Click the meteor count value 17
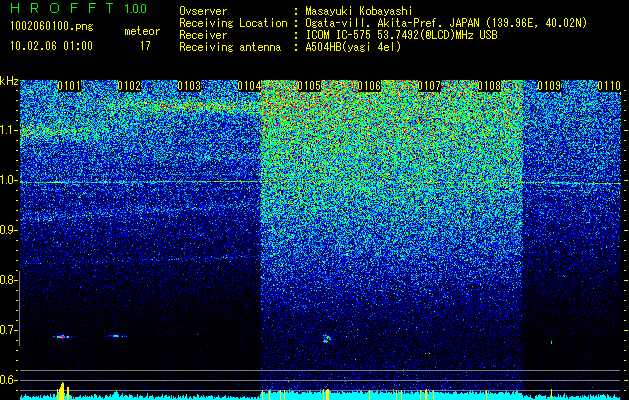Image resolution: width=629 pixels, height=400 pixels. point(145,46)
